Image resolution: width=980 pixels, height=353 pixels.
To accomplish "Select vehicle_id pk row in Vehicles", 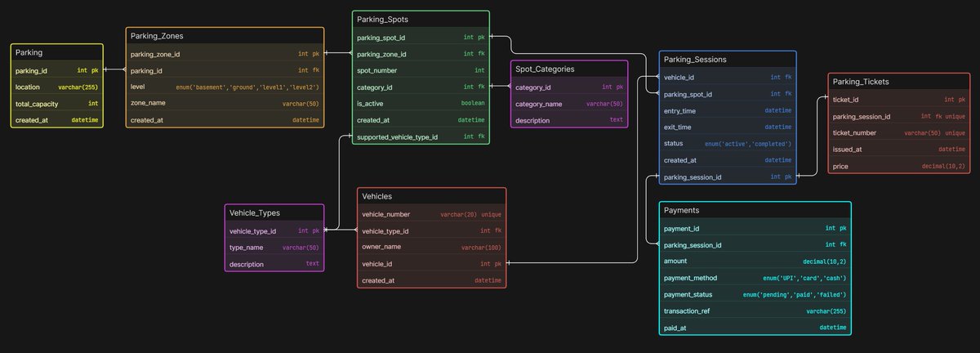I will [432, 264].
